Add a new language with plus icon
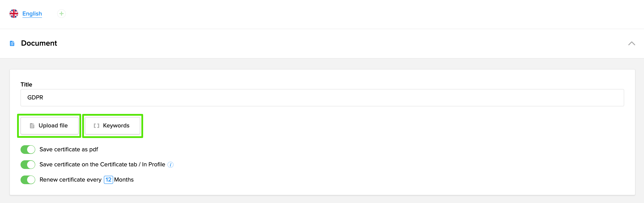 pyautogui.click(x=61, y=13)
